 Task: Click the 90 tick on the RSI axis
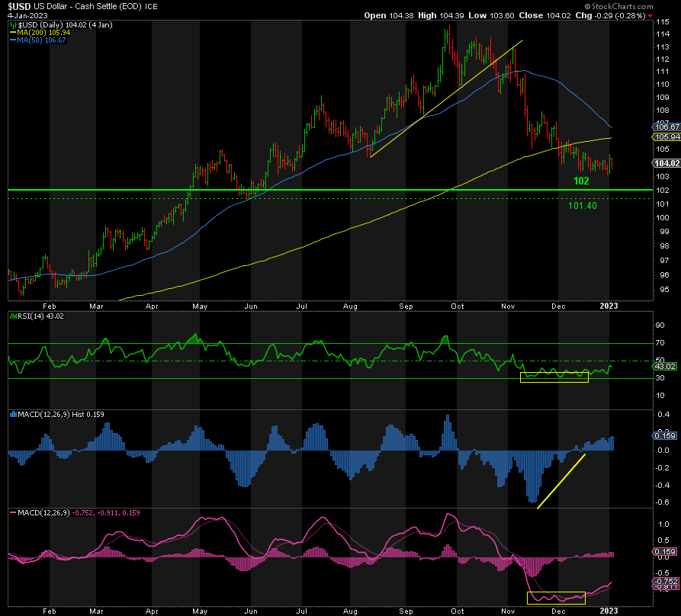click(660, 326)
